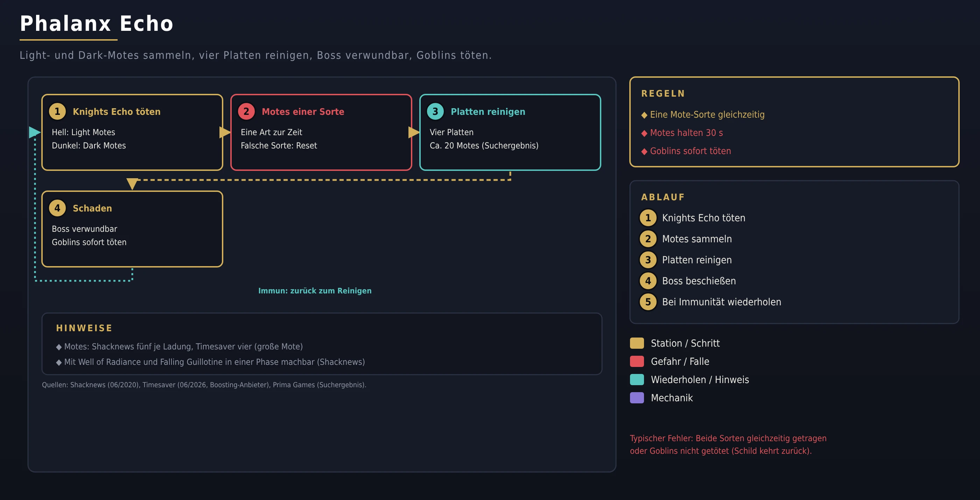Click the diamond bullet before Eine Mote-Sorte gleichzeitig
980x500 pixels.
tap(644, 115)
